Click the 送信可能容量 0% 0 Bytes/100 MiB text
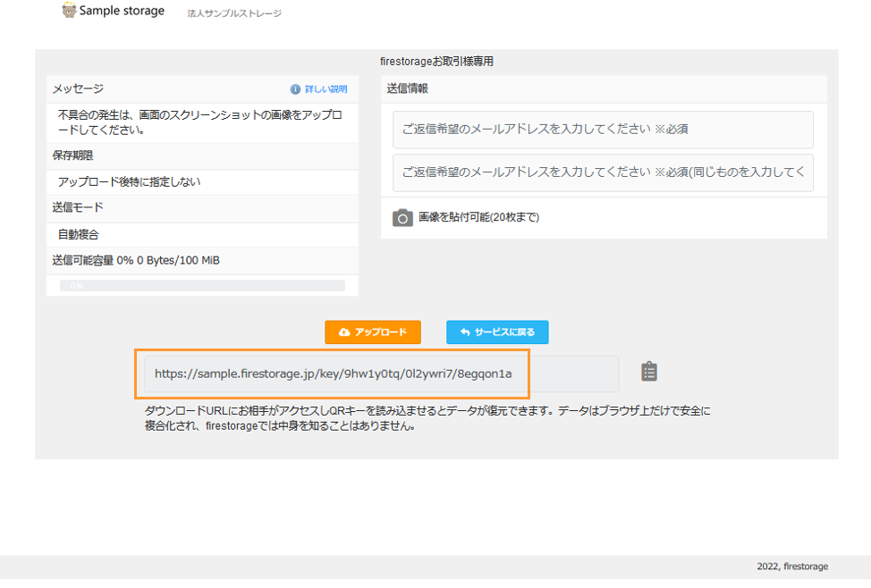The width and height of the screenshot is (871, 588). click(136, 260)
